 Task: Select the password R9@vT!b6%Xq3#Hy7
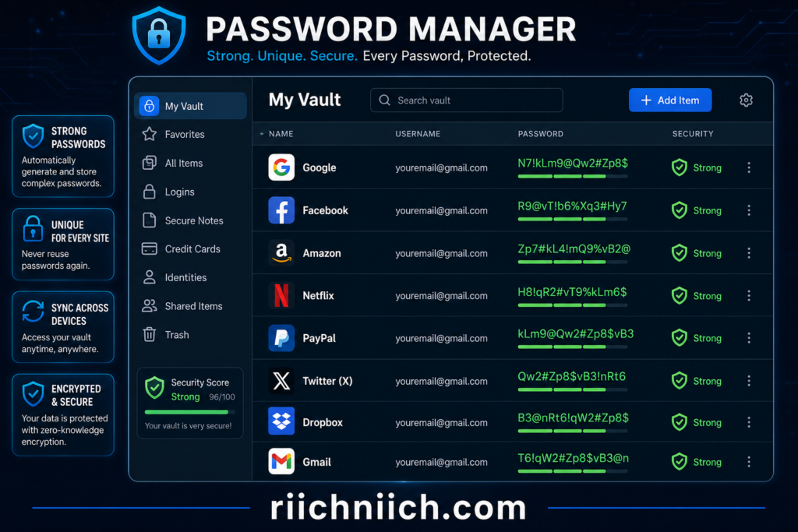pyautogui.click(x=572, y=206)
